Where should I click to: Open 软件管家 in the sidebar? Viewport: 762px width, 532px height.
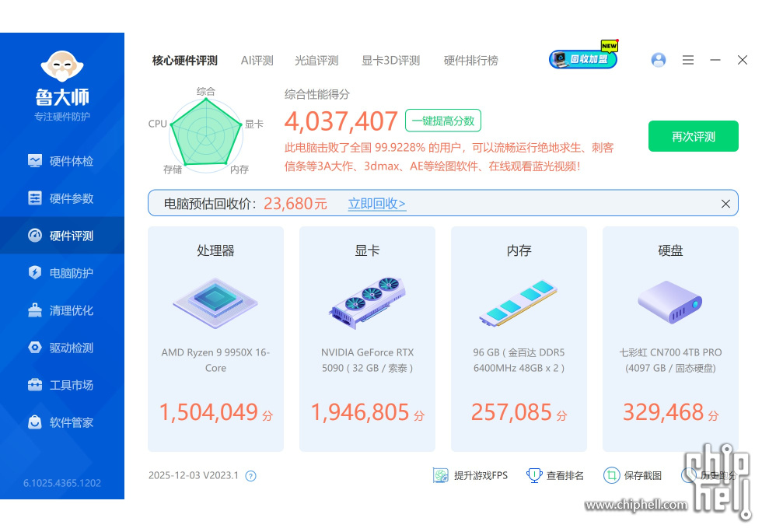coord(61,422)
